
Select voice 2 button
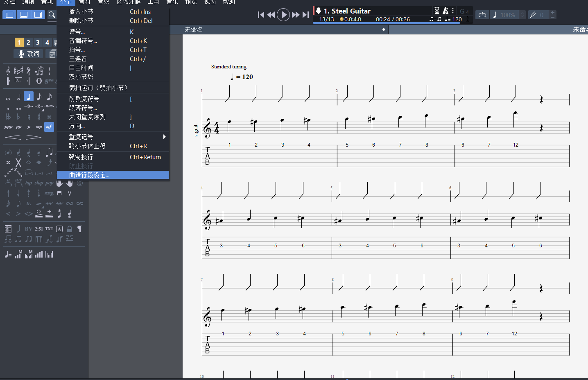click(28, 42)
